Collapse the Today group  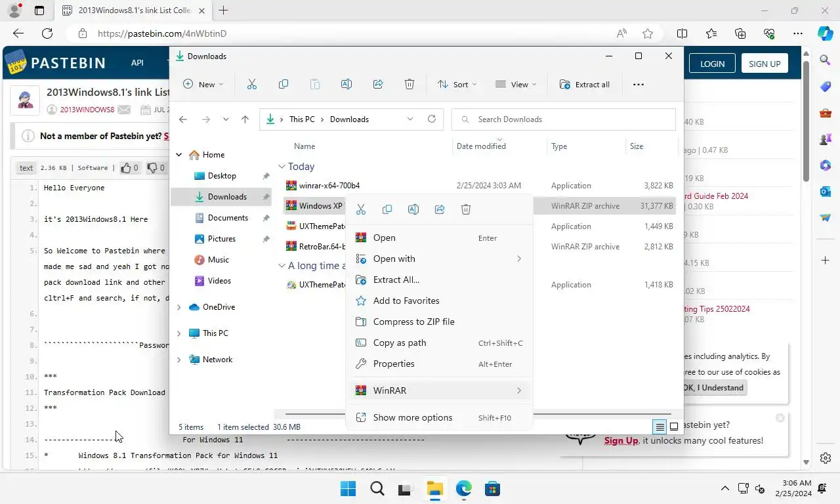(282, 167)
